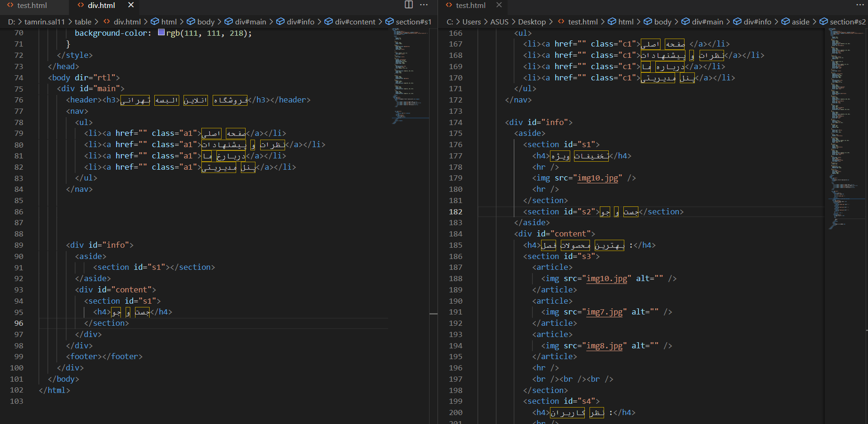Close the right editor test.html tab
The height and width of the screenshot is (424, 868).
click(499, 5)
